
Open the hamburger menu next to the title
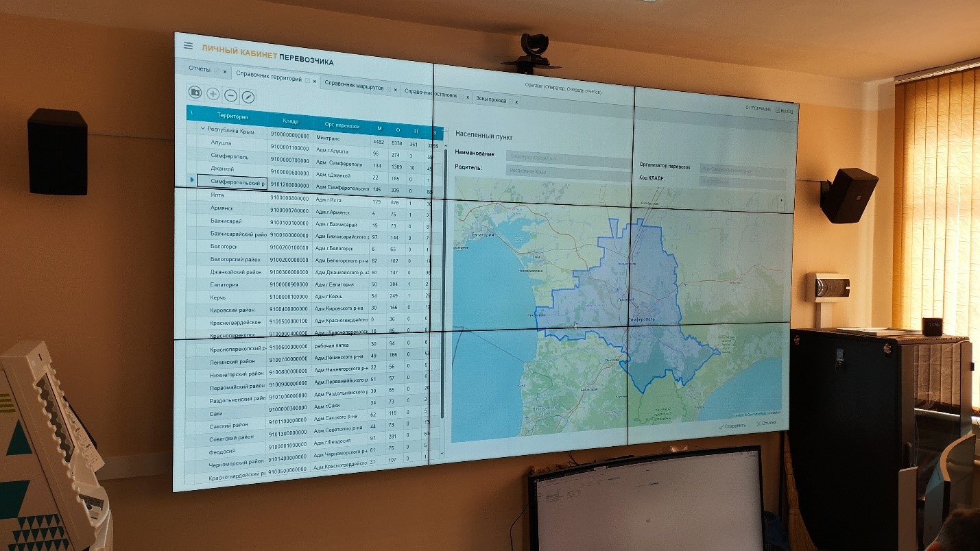pyautogui.click(x=188, y=46)
